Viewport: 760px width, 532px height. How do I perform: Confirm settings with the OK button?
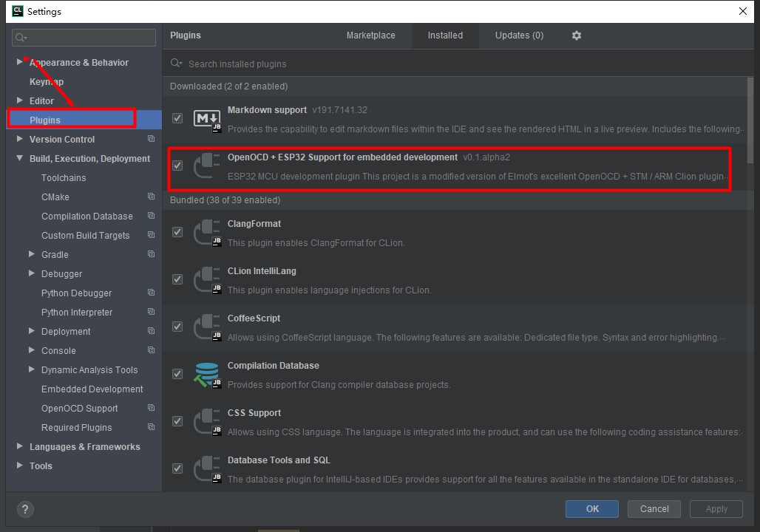592,509
